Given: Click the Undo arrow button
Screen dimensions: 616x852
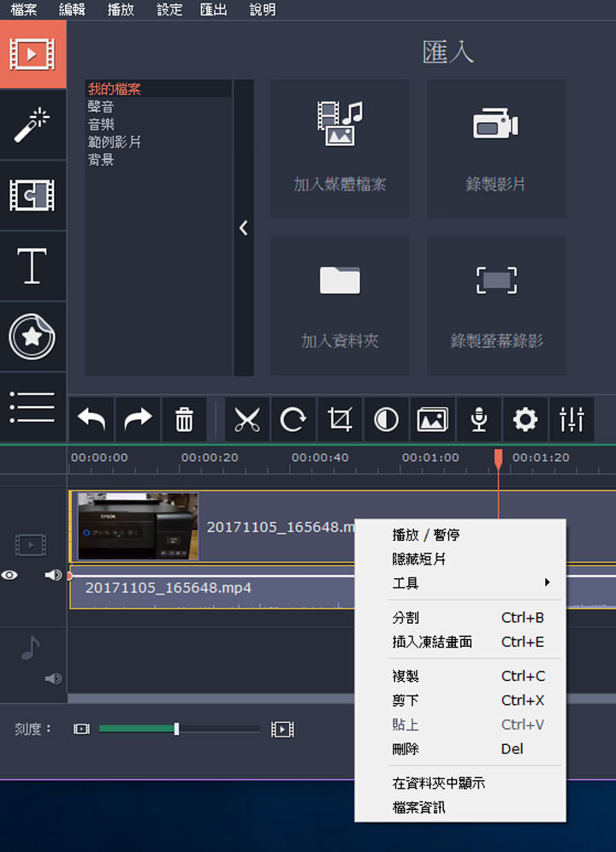Looking at the screenshot, I should [x=92, y=419].
